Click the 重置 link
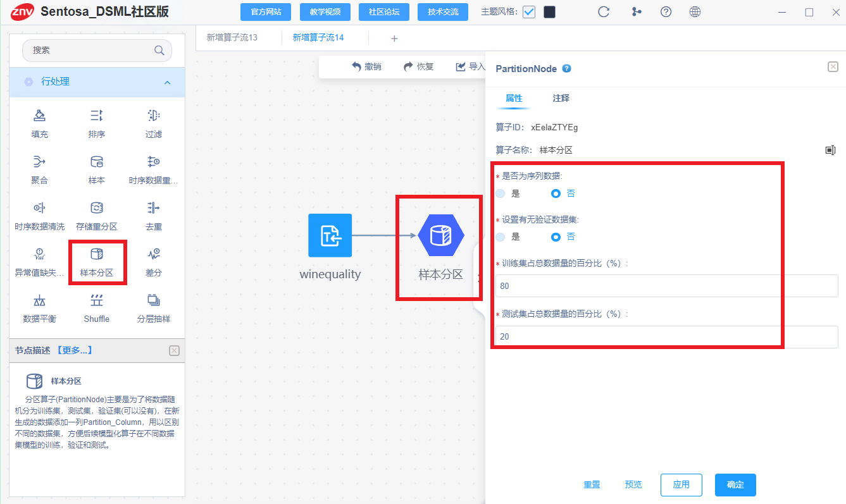Image resolution: width=846 pixels, height=504 pixels. click(x=592, y=485)
